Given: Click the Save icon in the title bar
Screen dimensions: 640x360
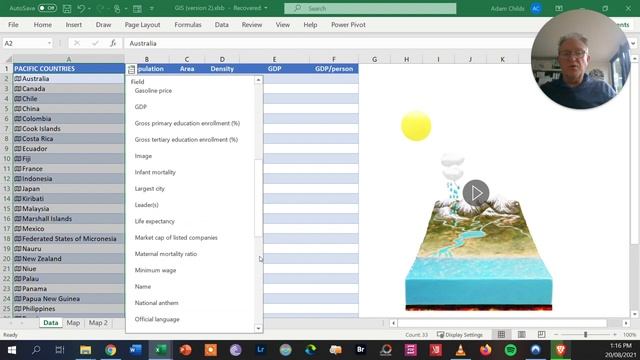Looking at the screenshot, I should click(x=67, y=8).
